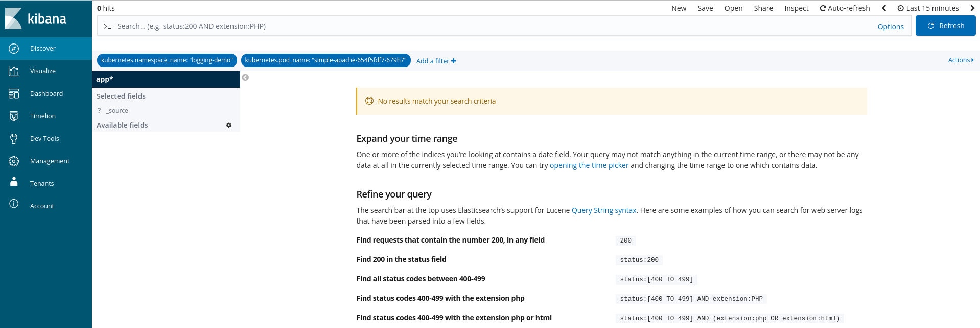Open Tenants person icon
The image size is (980, 328).
pos(14,182)
